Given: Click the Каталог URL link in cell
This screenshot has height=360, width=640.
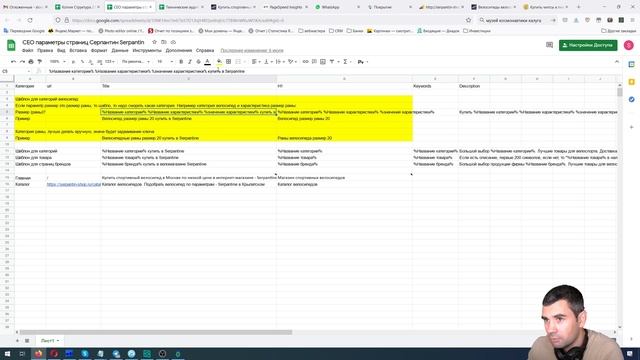Looking at the screenshot, I should 73,184.
